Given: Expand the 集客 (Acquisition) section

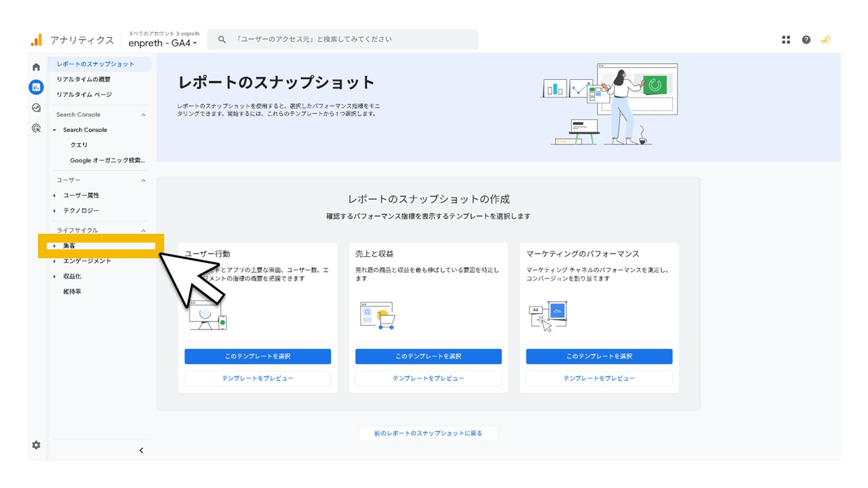Looking at the screenshot, I should (x=71, y=247).
